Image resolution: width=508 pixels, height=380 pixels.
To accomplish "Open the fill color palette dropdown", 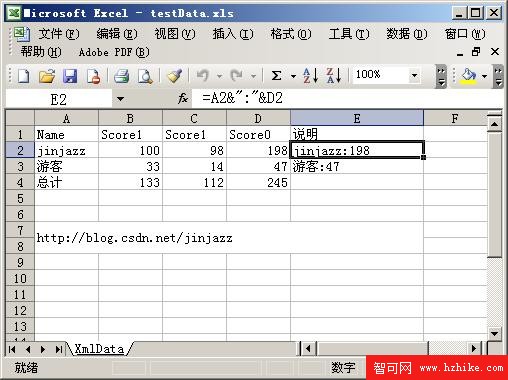I will 484,76.
